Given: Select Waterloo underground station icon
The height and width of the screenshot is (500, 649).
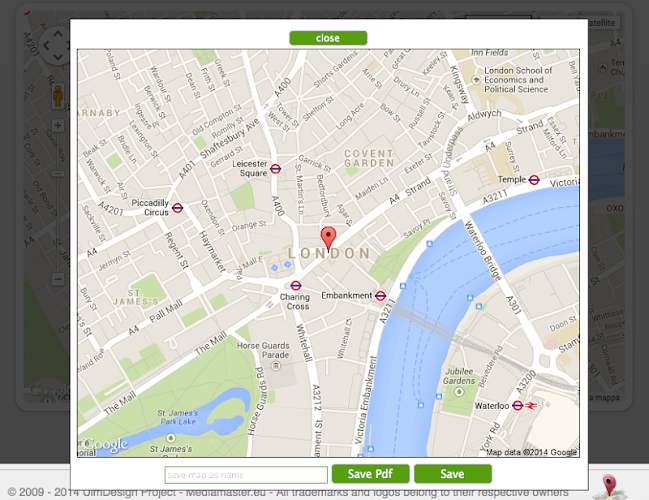Looking at the screenshot, I should (x=517, y=406).
